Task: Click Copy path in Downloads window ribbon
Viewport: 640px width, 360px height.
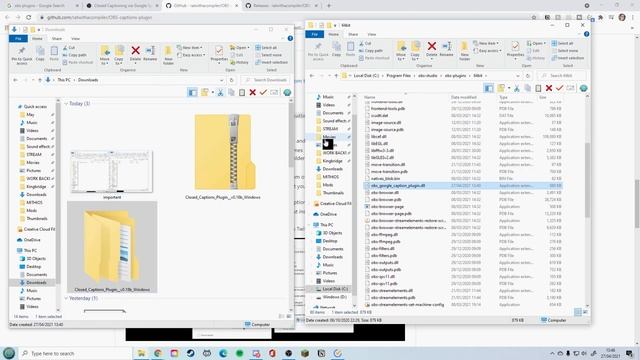Action: (x=75, y=55)
